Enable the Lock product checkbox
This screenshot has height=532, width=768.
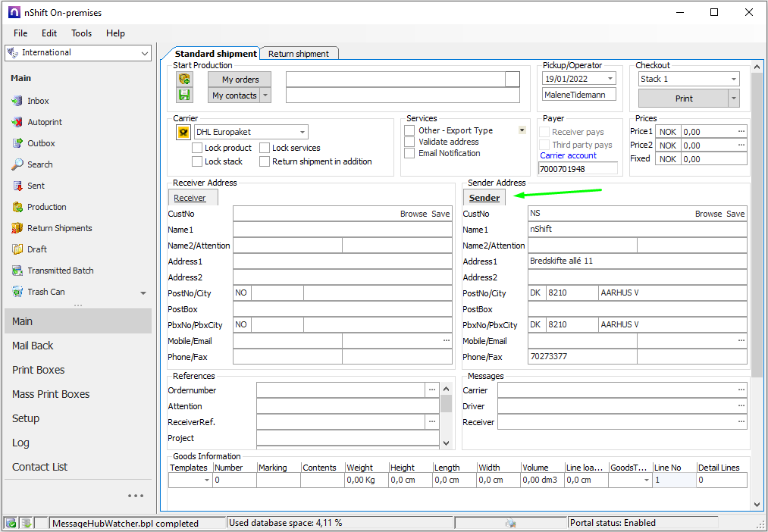pos(197,148)
